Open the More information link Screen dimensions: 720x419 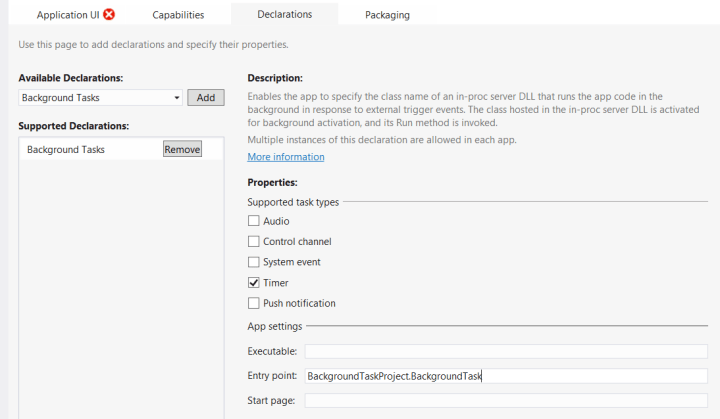[286, 157]
